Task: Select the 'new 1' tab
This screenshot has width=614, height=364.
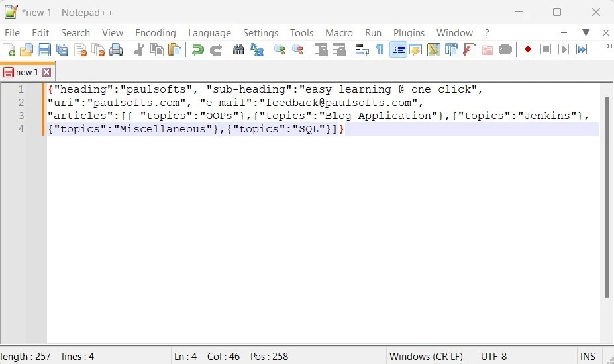Action: 27,72
